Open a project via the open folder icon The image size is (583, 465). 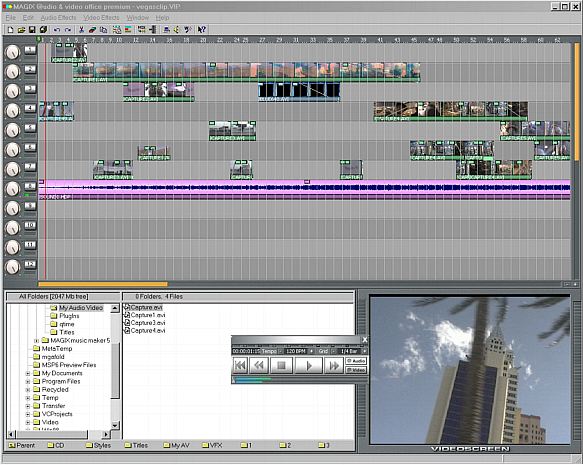pyautogui.click(x=21, y=30)
